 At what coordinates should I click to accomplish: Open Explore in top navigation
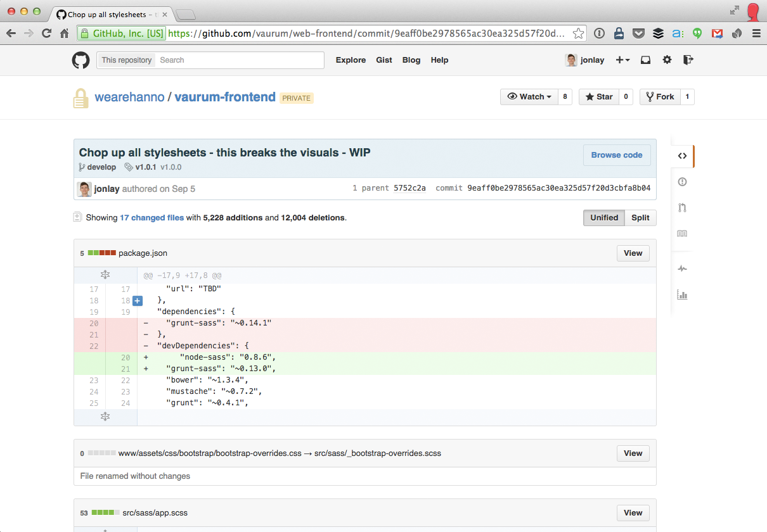(351, 60)
